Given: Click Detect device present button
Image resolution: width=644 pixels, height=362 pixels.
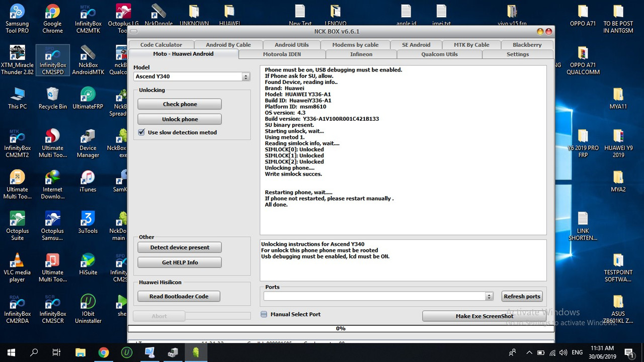Looking at the screenshot, I should click(x=180, y=247).
